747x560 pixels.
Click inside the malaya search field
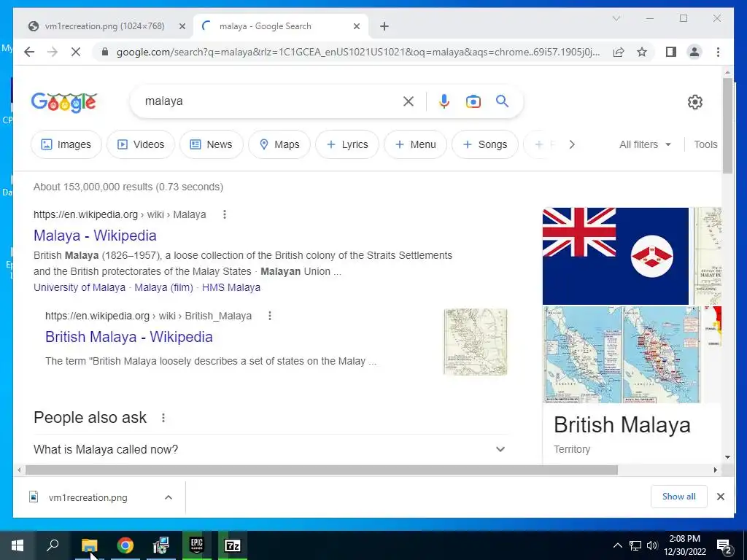(271, 101)
